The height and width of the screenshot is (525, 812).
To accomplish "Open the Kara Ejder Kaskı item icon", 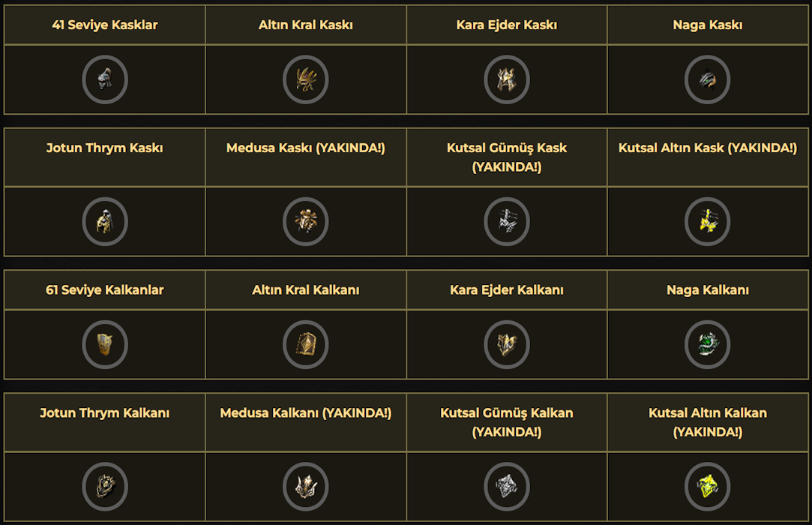I will coord(507,79).
